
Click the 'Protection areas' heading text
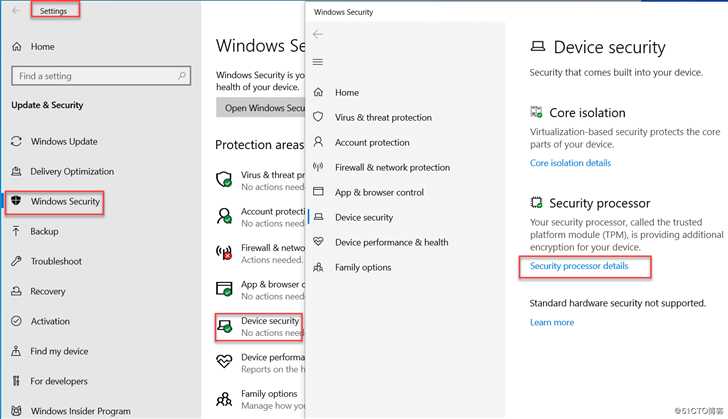[x=259, y=145]
